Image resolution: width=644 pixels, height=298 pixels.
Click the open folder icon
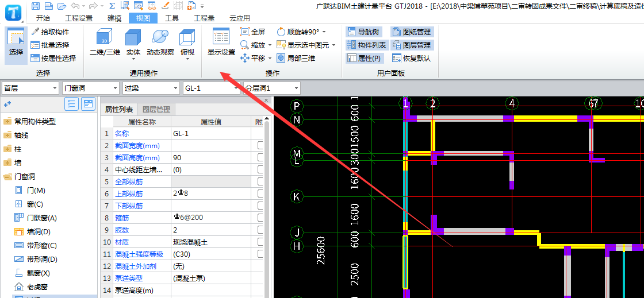click(62, 6)
